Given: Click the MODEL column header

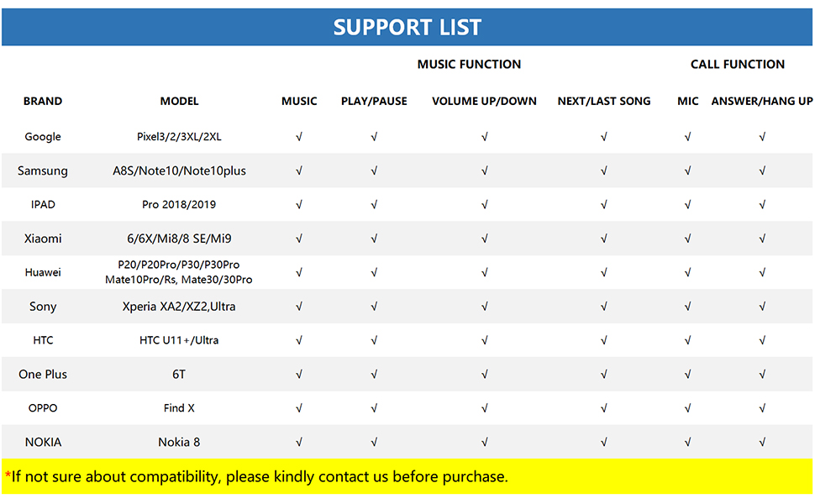Looking at the screenshot, I should [179, 102].
